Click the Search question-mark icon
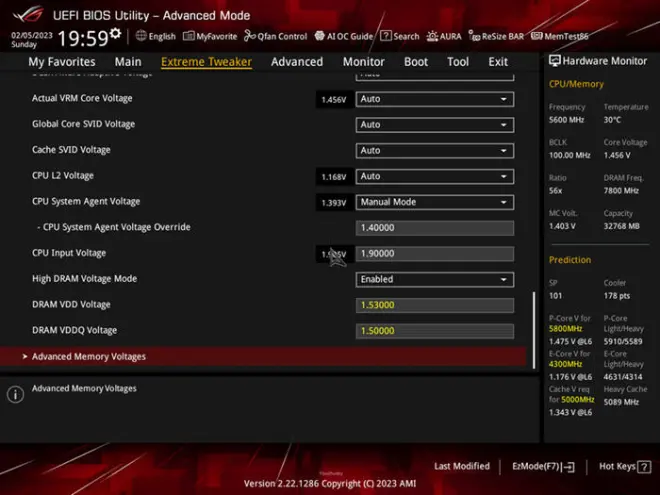Screen dimensions: 660x495 pyautogui.click(x=386, y=36)
